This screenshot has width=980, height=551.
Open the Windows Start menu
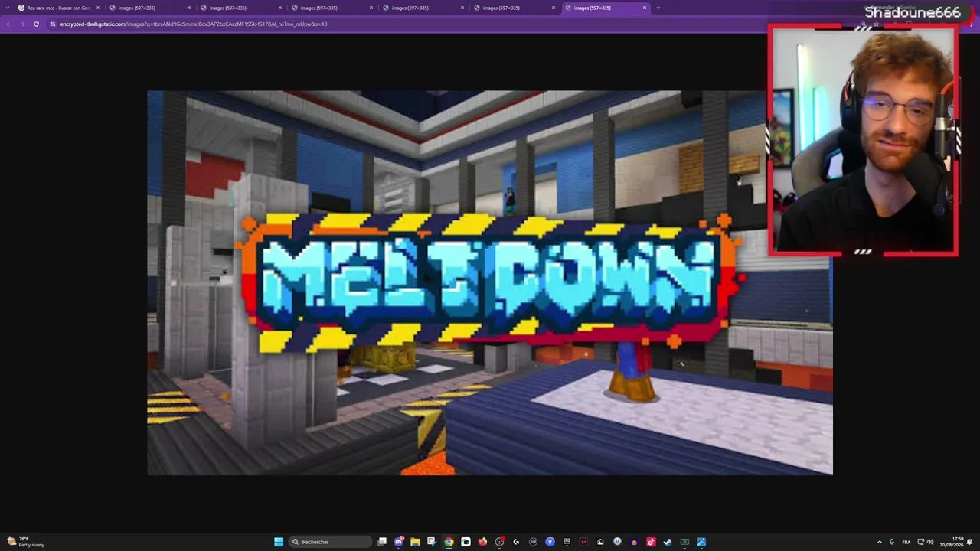tap(279, 542)
